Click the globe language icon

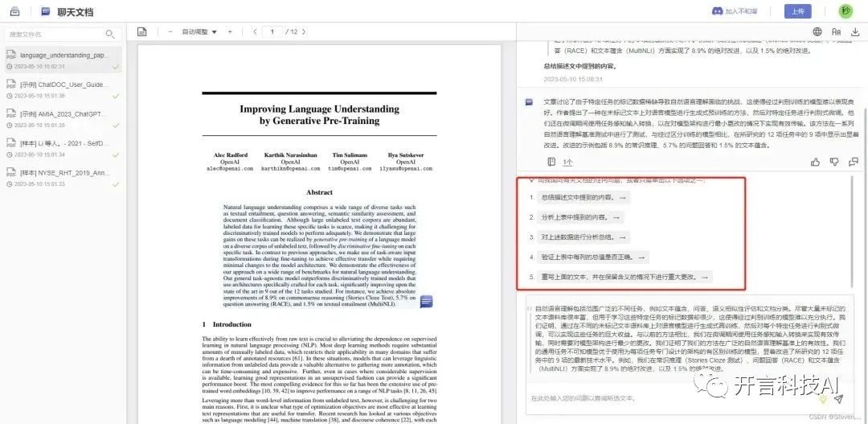(x=817, y=31)
